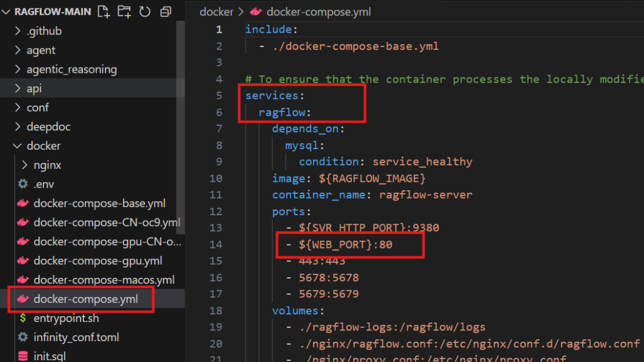Screen dimensions: 644x362
Task: Click the 'services' key in editor
Action: pyautogui.click(x=271, y=96)
